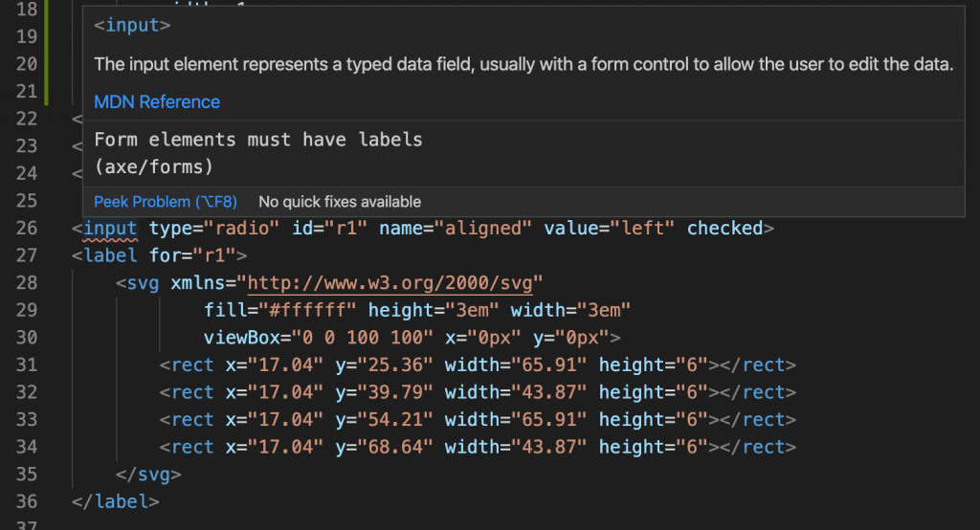Image resolution: width=980 pixels, height=530 pixels.
Task: Click the type="radio" attribute value
Action: pyautogui.click(x=213, y=228)
